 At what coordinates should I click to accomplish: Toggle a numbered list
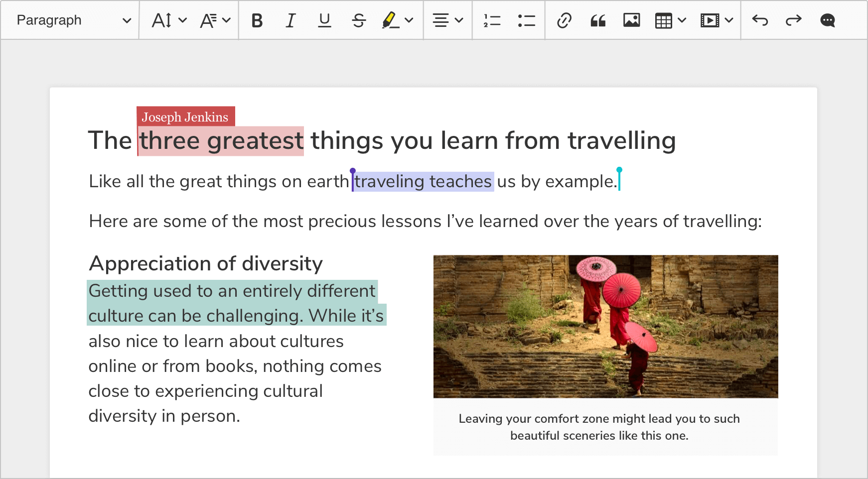pyautogui.click(x=492, y=20)
